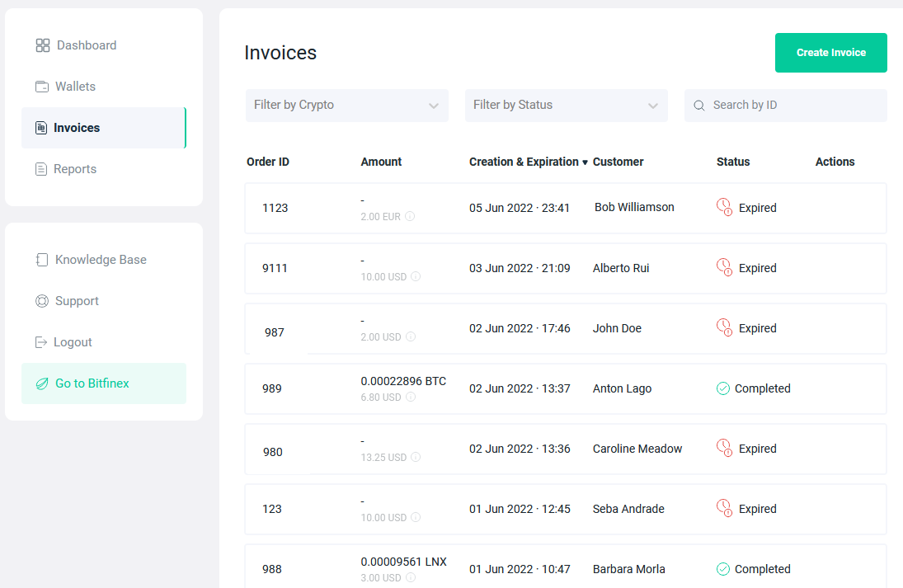Log out via Logout link
Screen dimensions: 903x588
tap(104, 342)
